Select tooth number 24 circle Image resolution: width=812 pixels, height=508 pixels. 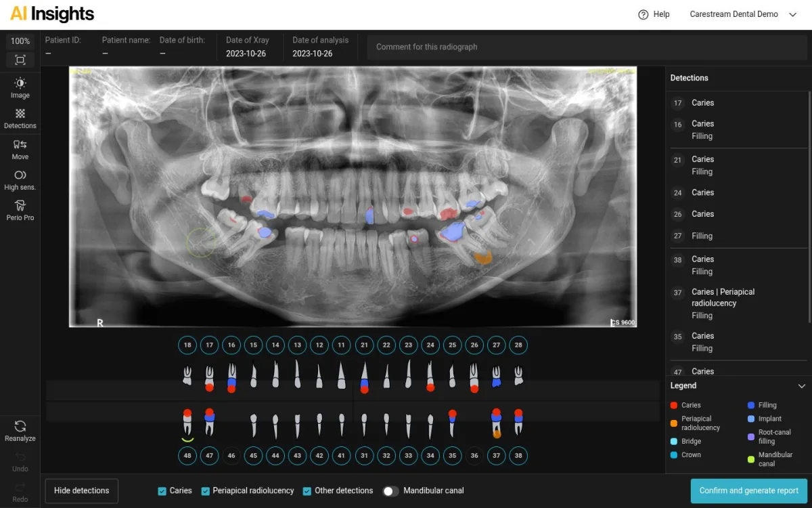430,345
